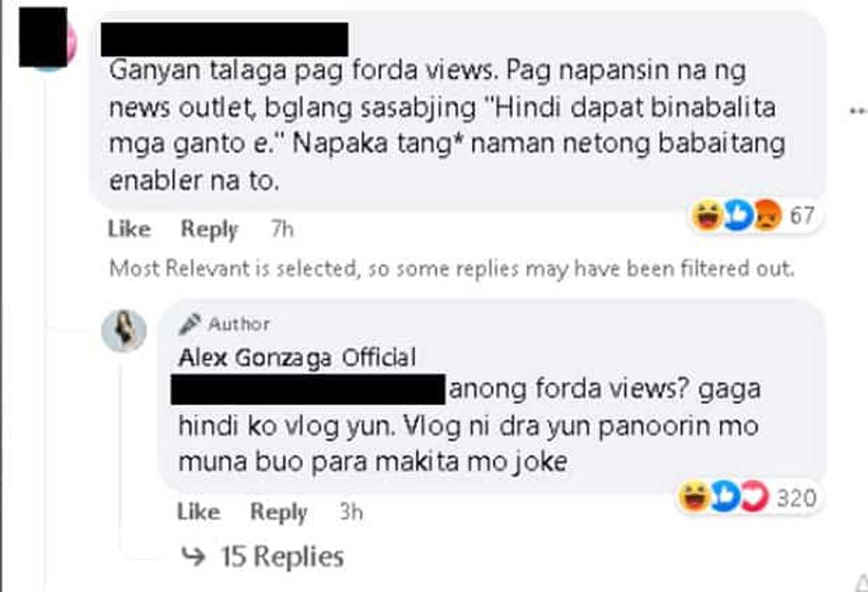This screenshot has width=868, height=592.
Task: Show reactions list for the 320 count
Action: coord(796,498)
